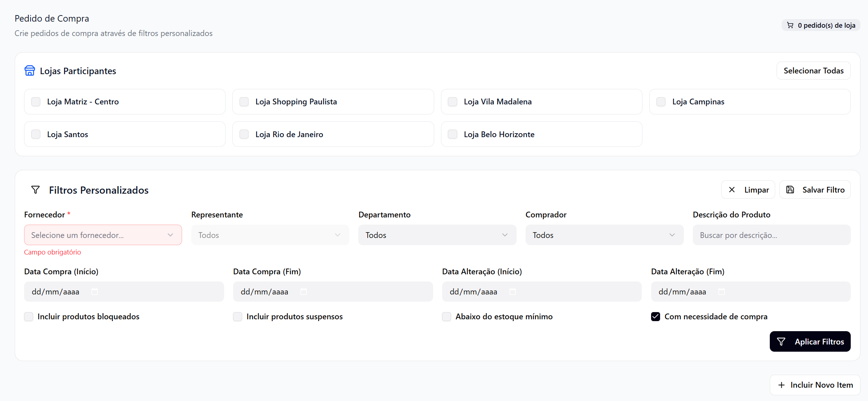The image size is (868, 401).
Task: Focus the Descrição do Produto search field
Action: click(771, 235)
